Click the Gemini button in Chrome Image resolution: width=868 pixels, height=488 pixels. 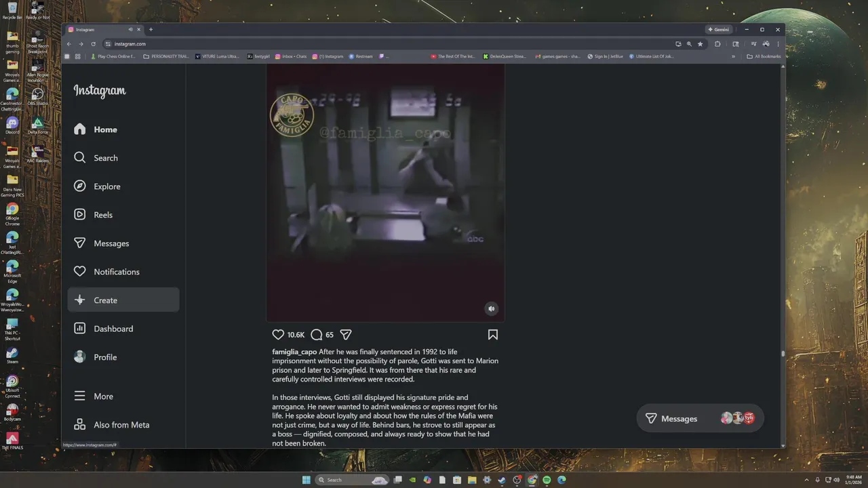click(x=719, y=30)
